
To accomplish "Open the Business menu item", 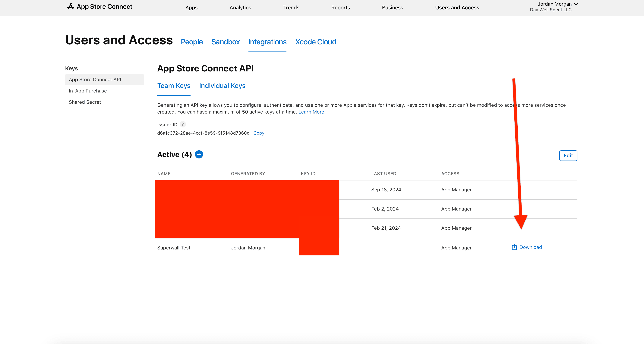I will (x=392, y=8).
